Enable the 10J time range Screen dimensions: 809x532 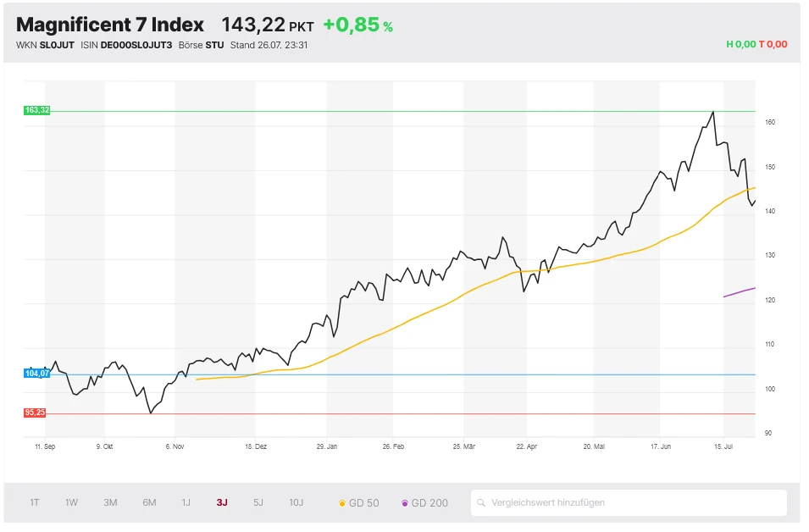tap(296, 502)
